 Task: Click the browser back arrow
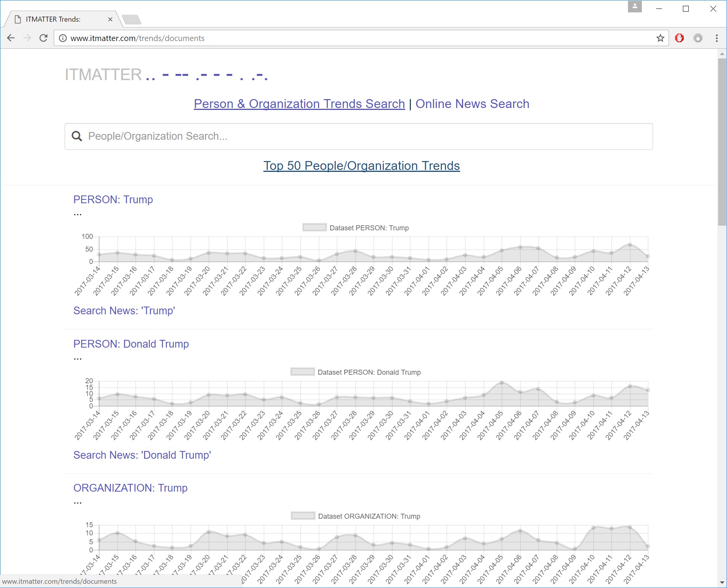pos(11,38)
